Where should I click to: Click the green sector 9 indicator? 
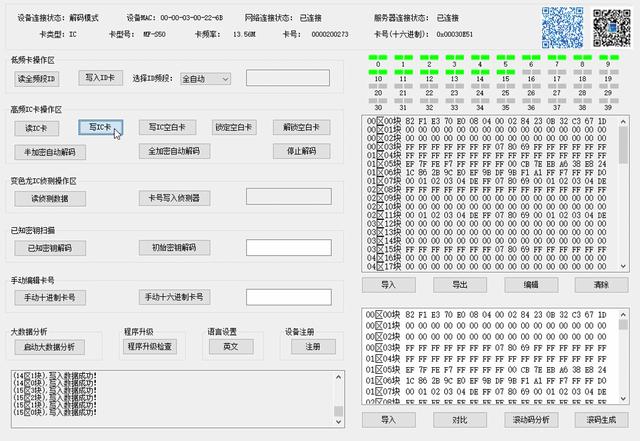click(608, 58)
